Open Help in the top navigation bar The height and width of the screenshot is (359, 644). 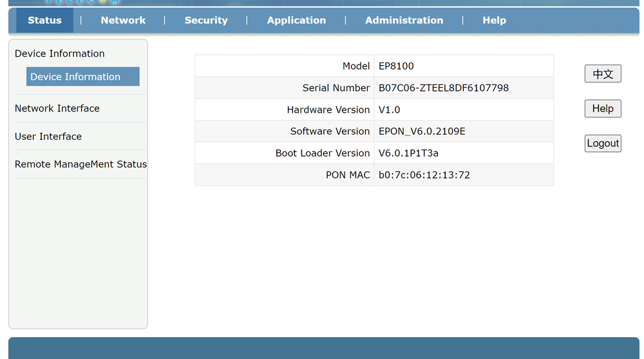[x=494, y=20]
